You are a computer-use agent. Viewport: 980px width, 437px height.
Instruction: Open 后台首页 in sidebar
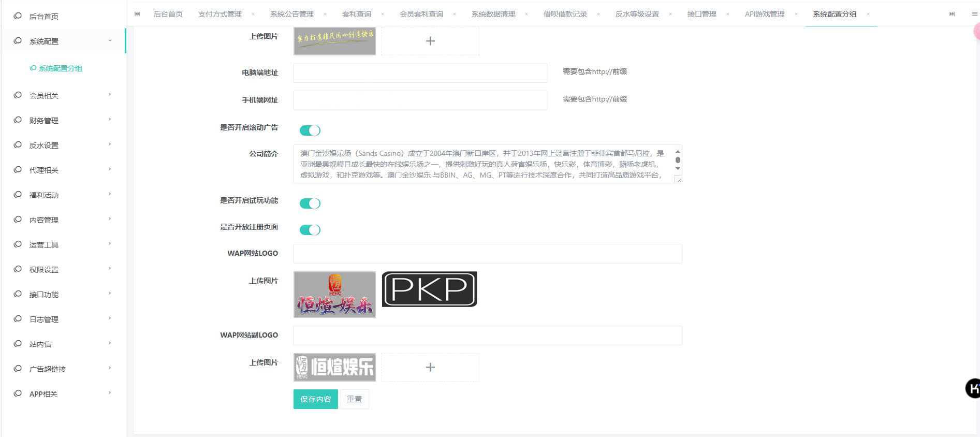(x=44, y=17)
